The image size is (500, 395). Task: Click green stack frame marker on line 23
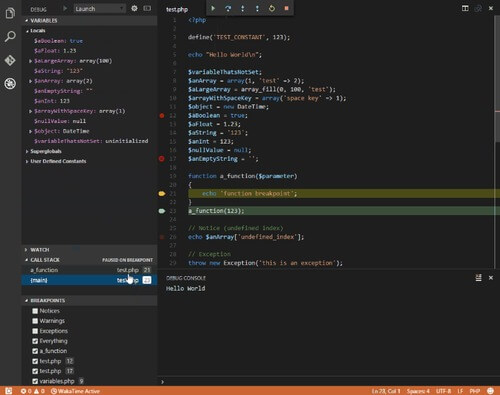[162, 211]
